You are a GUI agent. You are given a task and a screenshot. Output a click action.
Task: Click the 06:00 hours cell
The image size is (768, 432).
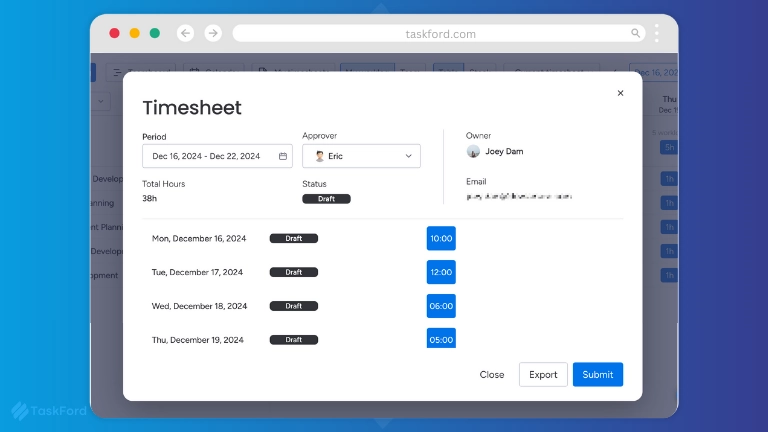(441, 306)
